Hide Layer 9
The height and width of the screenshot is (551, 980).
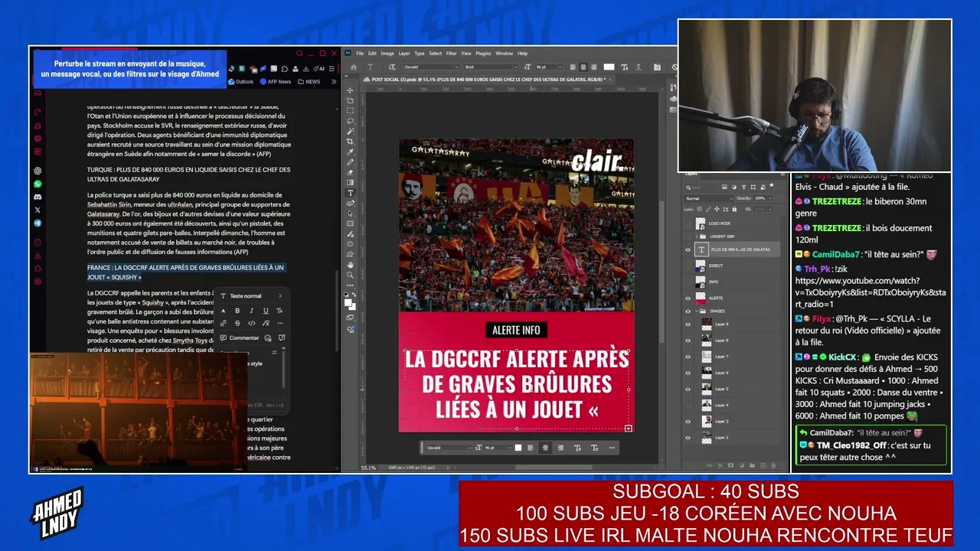pos(688,324)
